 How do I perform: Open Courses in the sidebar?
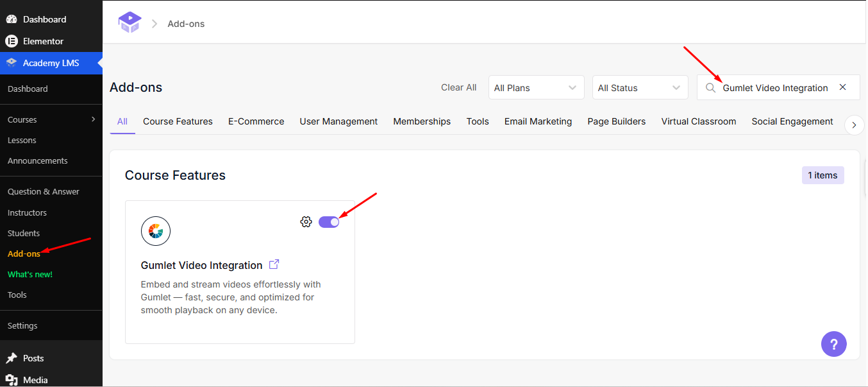[x=22, y=119]
